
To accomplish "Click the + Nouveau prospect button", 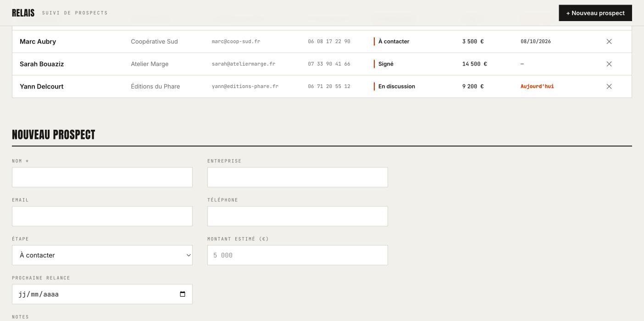I will [x=595, y=13].
